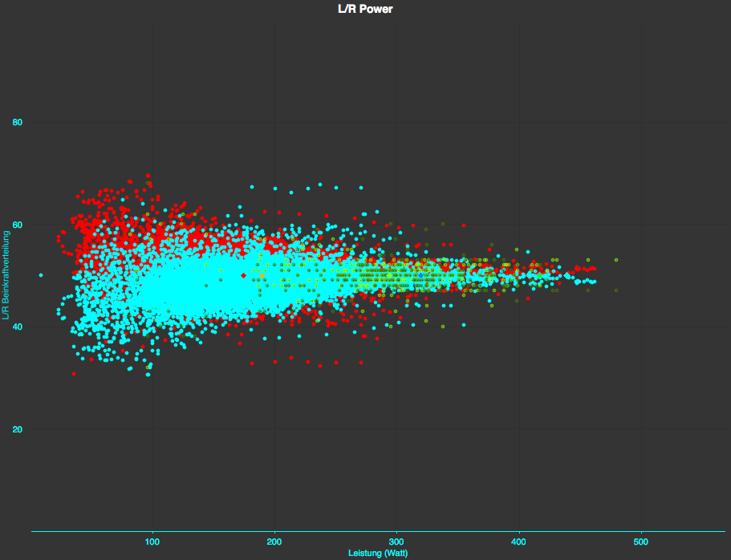
Task: Click the x-axis tick value 300
Action: pos(396,542)
